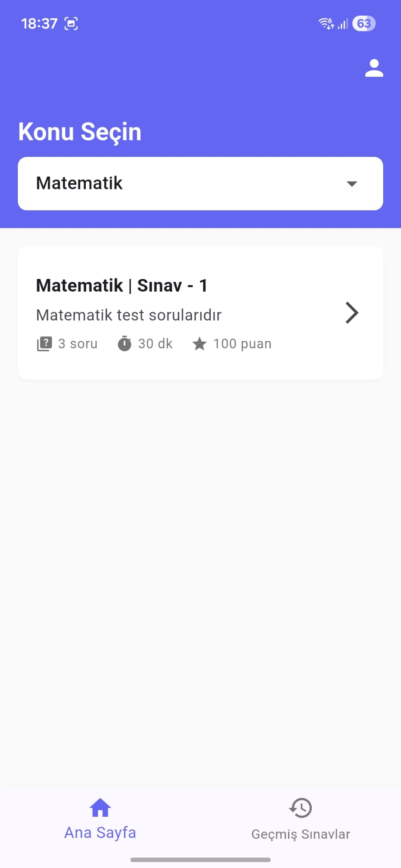
Task: Click the star points icon
Action: pyautogui.click(x=199, y=344)
